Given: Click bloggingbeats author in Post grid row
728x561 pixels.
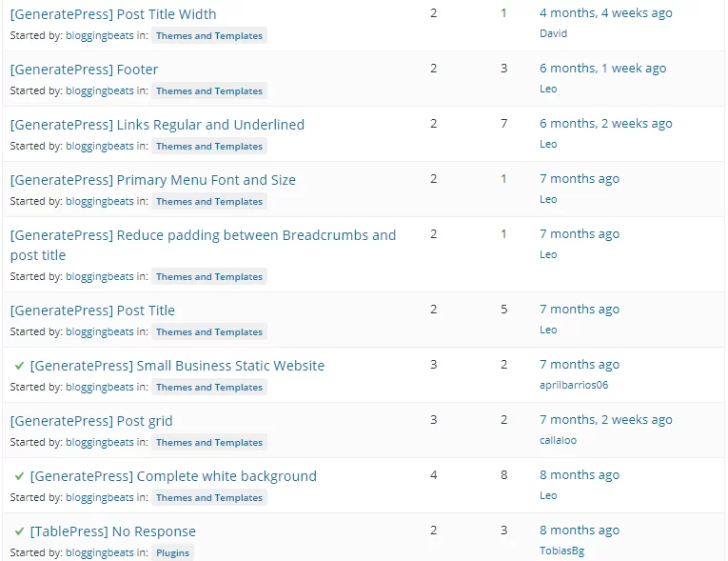Looking at the screenshot, I should (x=100, y=443).
